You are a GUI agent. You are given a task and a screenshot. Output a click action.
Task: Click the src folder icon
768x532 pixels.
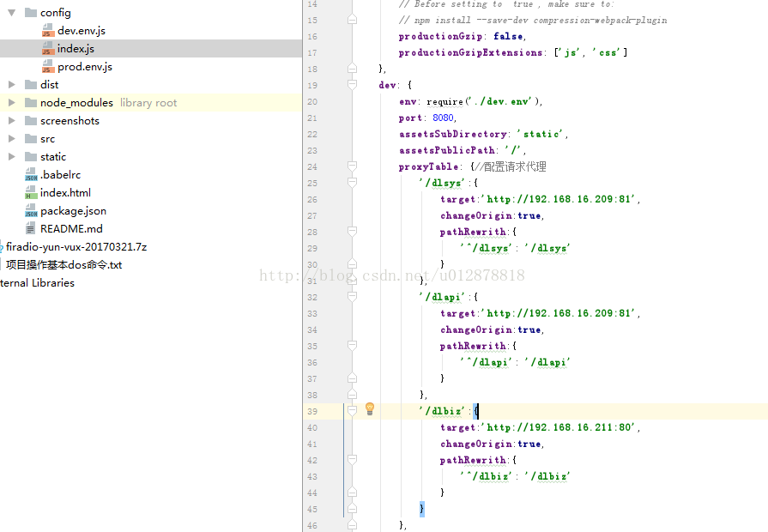pos(31,139)
